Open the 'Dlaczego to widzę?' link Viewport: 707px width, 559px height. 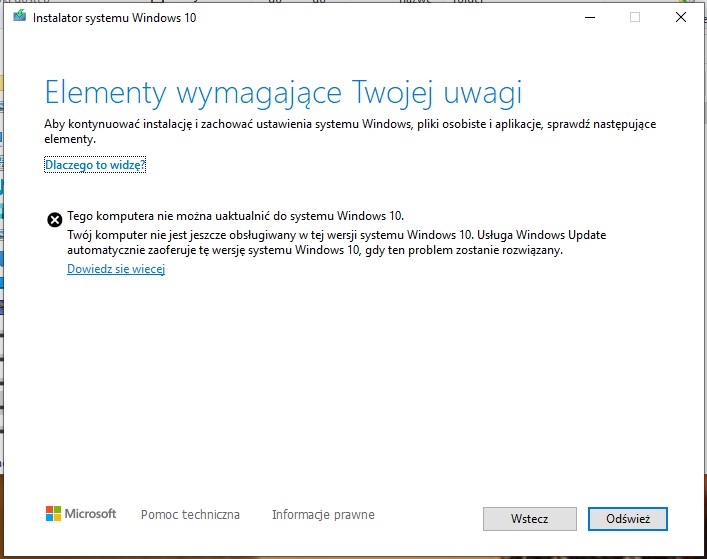[x=95, y=165]
